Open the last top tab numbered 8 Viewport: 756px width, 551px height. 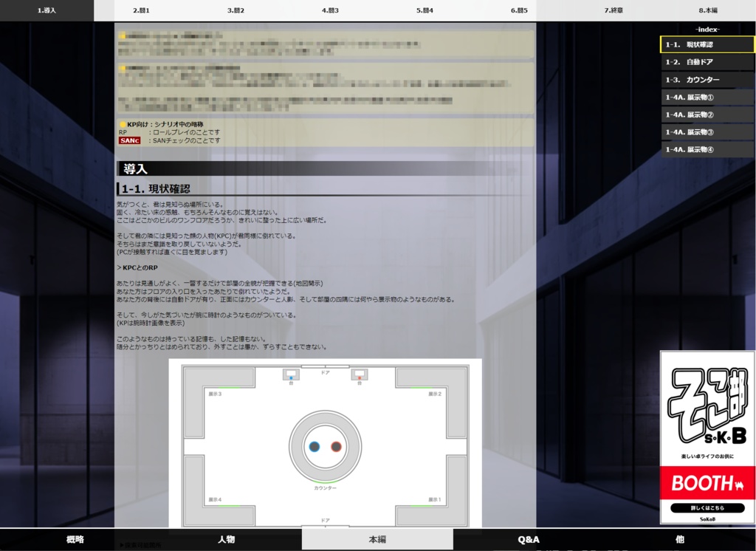708,10
